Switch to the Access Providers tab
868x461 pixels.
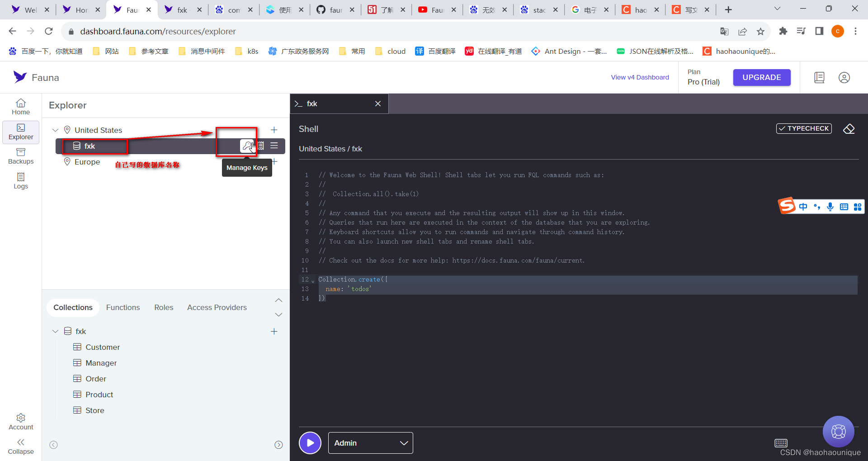tap(217, 307)
